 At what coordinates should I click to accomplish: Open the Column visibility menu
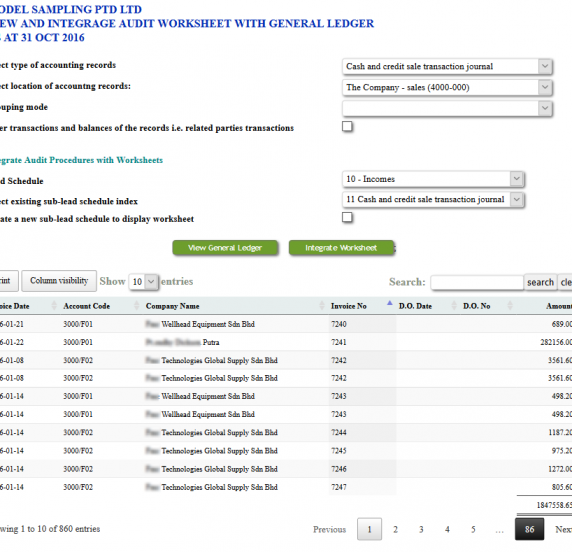59,281
